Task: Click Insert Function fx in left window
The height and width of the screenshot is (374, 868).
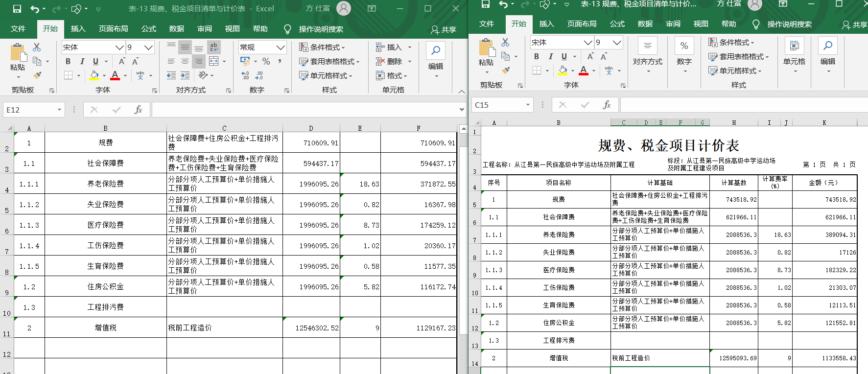Action: tap(138, 110)
